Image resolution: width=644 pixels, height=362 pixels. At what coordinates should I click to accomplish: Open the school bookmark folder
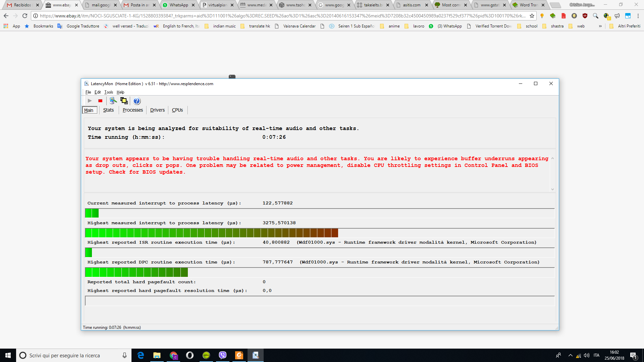click(x=527, y=26)
